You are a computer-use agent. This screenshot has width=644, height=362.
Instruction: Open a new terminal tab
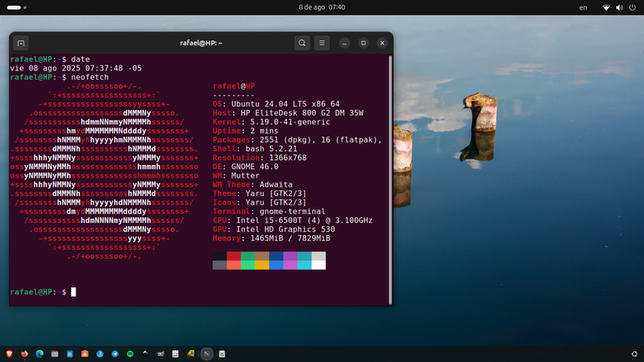click(21, 43)
